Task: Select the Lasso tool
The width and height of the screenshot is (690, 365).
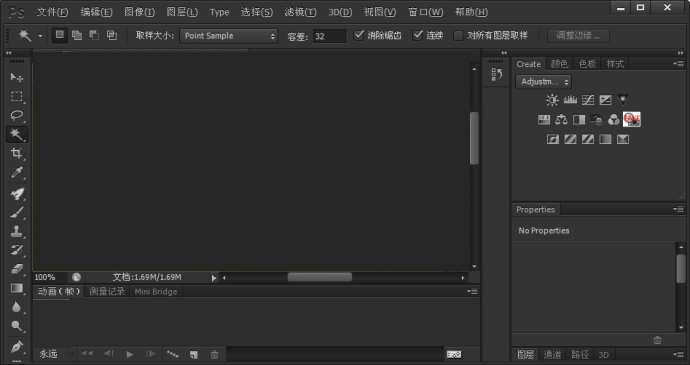Action: (x=17, y=115)
